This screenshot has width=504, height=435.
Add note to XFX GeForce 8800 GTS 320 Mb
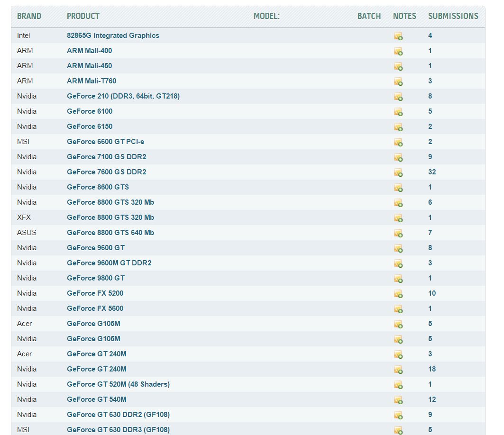398,218
